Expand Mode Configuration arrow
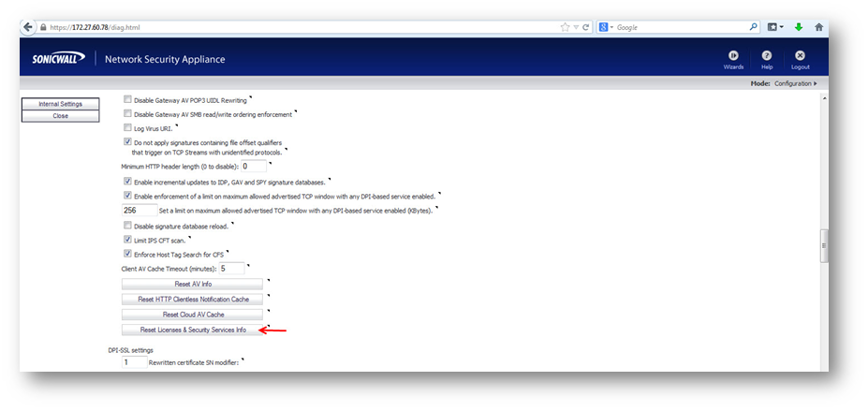The image size is (868, 411). pyautogui.click(x=816, y=83)
